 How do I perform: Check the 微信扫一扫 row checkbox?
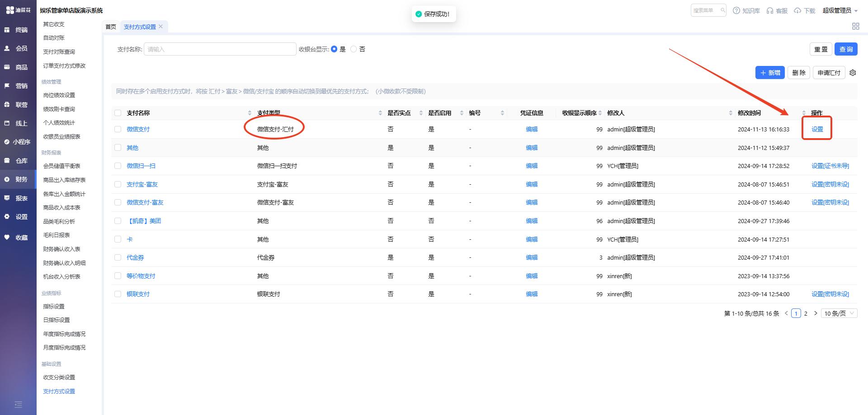[x=118, y=166]
